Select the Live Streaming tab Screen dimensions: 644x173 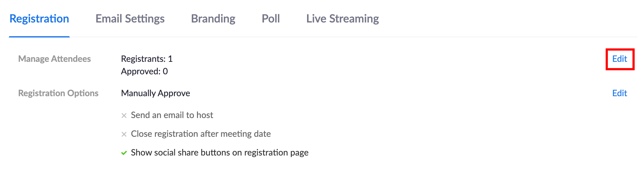[x=342, y=19]
